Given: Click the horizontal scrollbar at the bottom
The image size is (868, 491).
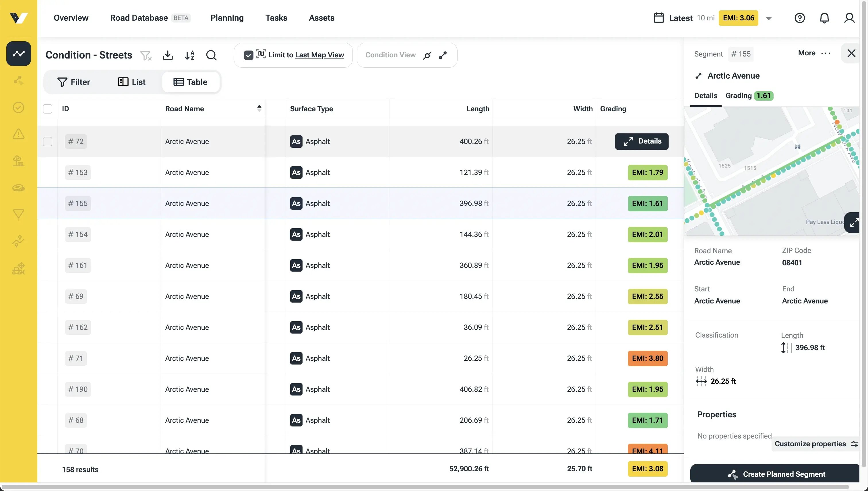Looking at the screenshot, I should 425,487.
